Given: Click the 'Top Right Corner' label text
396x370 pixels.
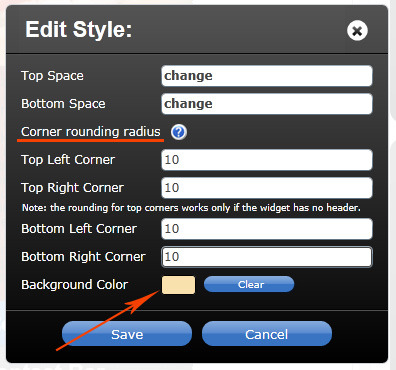Looking at the screenshot, I should (72, 188).
